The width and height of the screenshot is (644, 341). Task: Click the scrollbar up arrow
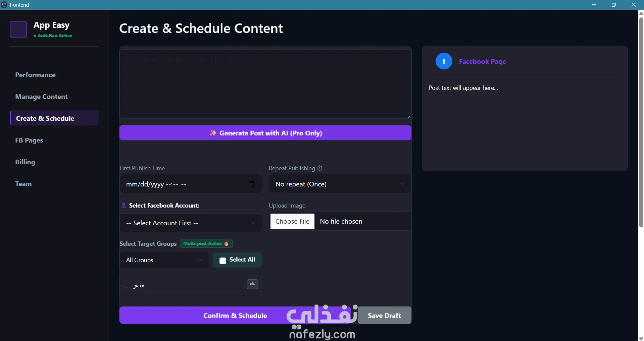[641, 13]
